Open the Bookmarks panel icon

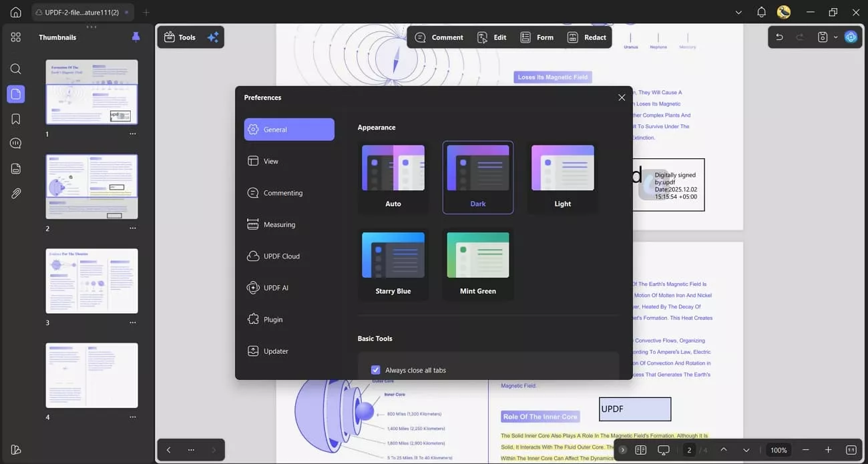point(16,119)
